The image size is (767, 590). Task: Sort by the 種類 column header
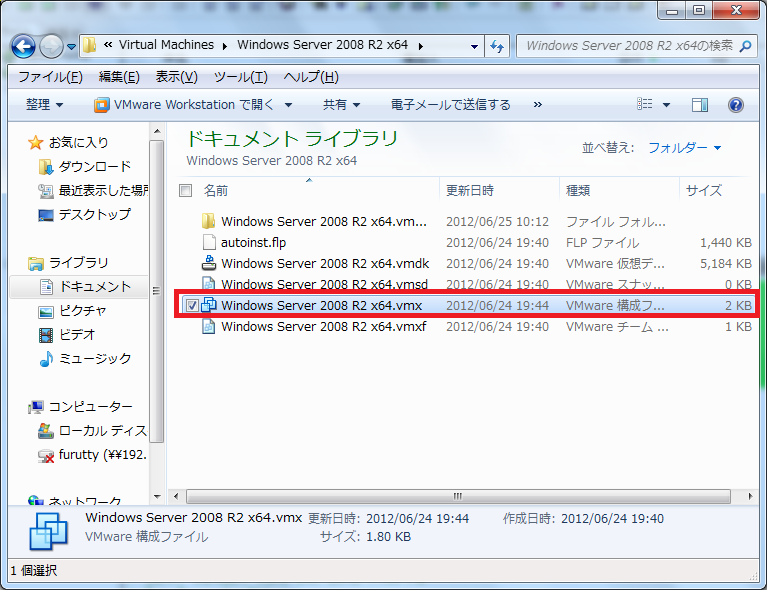pos(578,190)
